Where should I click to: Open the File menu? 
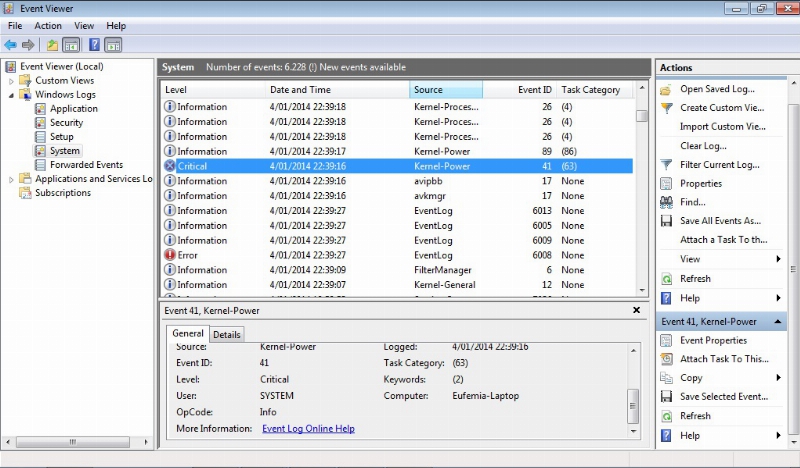click(15, 26)
